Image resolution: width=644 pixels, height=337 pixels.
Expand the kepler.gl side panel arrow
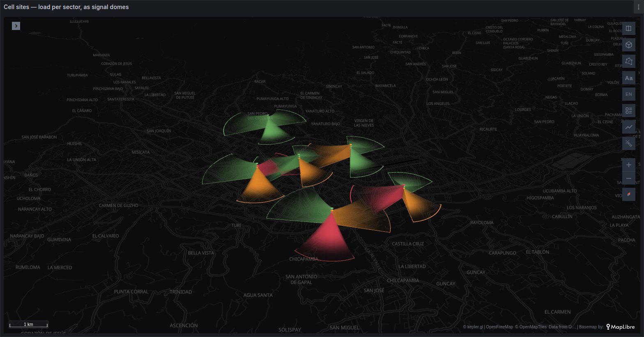click(x=16, y=26)
